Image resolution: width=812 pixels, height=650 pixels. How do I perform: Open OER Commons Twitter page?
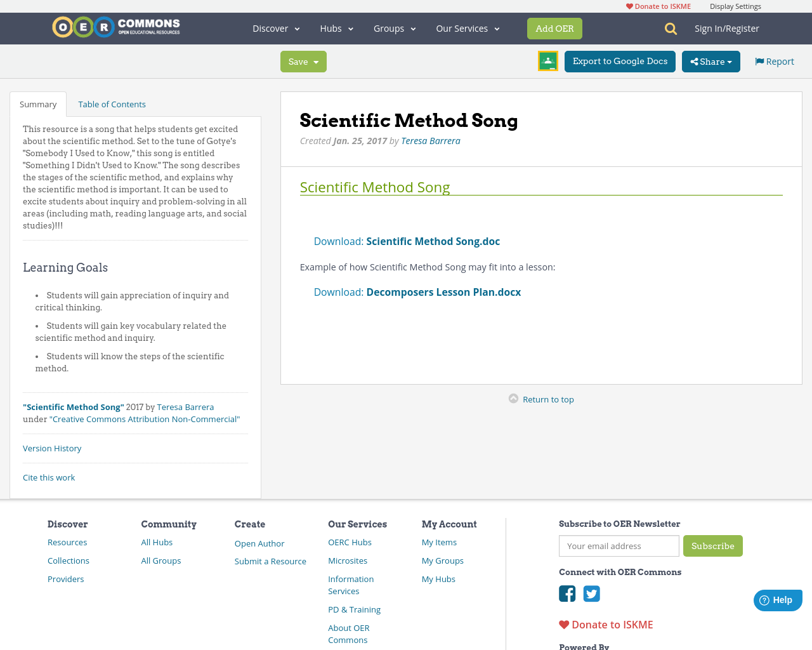[591, 594]
